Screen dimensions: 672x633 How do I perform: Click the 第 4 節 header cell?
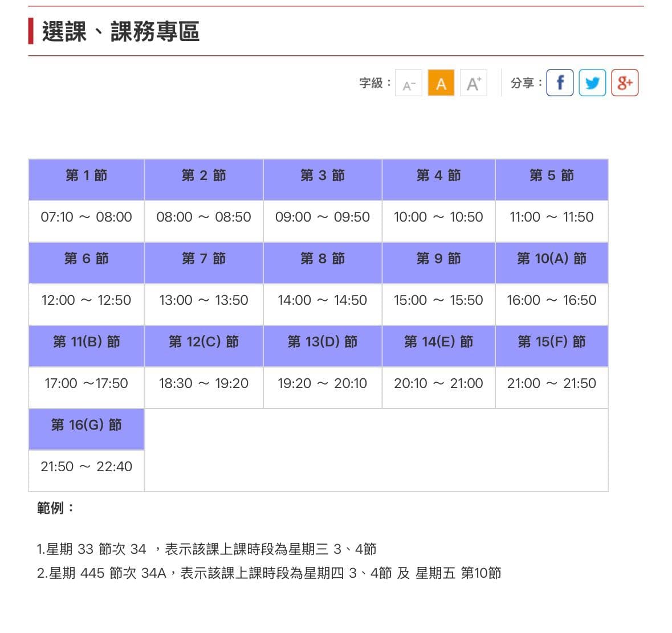439,179
